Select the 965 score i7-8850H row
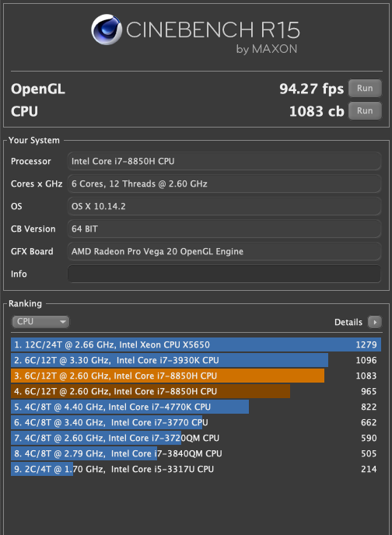 coord(196,391)
